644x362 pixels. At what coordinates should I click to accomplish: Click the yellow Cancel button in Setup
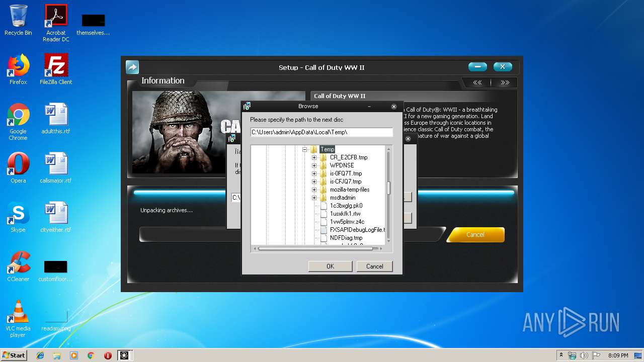click(475, 235)
